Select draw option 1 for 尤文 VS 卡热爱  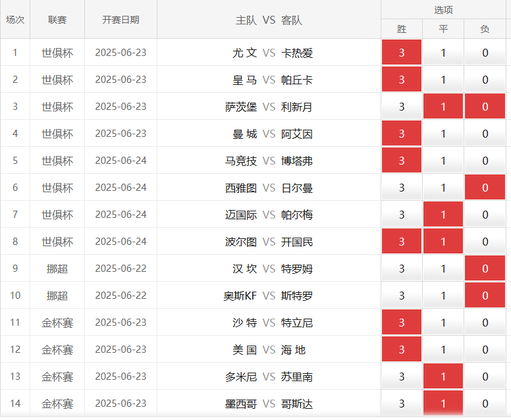coord(443,53)
